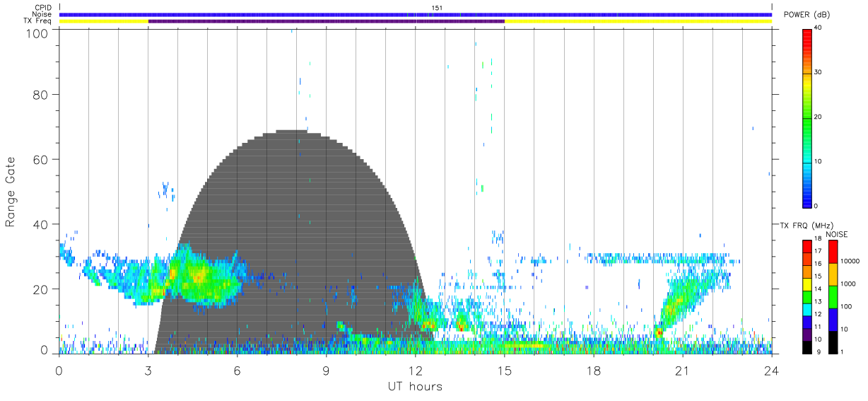The image size is (868, 401).
Task: Click the "Range Gate" y-axis title
Action: coord(11,192)
